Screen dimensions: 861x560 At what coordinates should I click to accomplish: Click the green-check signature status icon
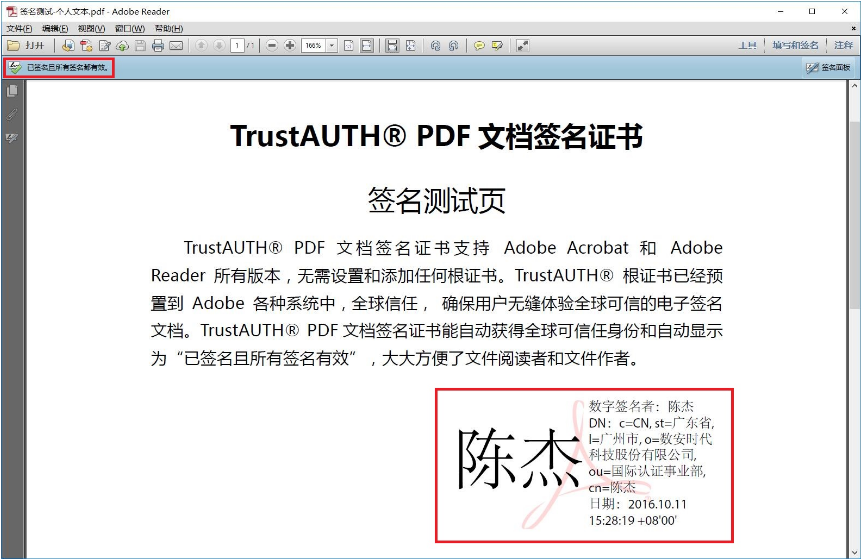click(15, 68)
